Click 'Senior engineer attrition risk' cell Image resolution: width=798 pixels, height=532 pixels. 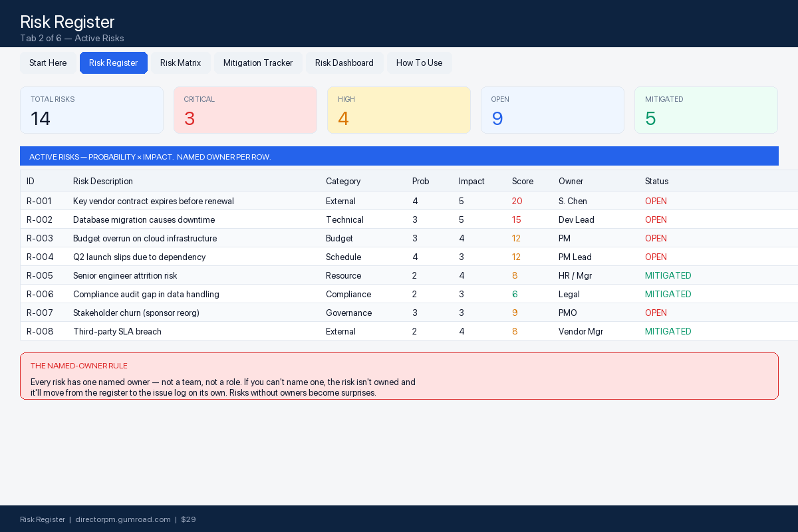(125, 275)
